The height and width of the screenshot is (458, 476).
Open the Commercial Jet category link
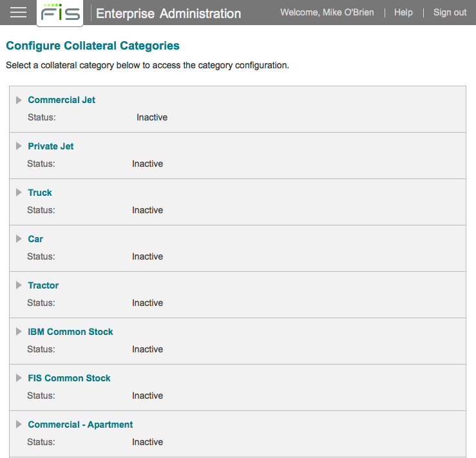click(x=62, y=100)
